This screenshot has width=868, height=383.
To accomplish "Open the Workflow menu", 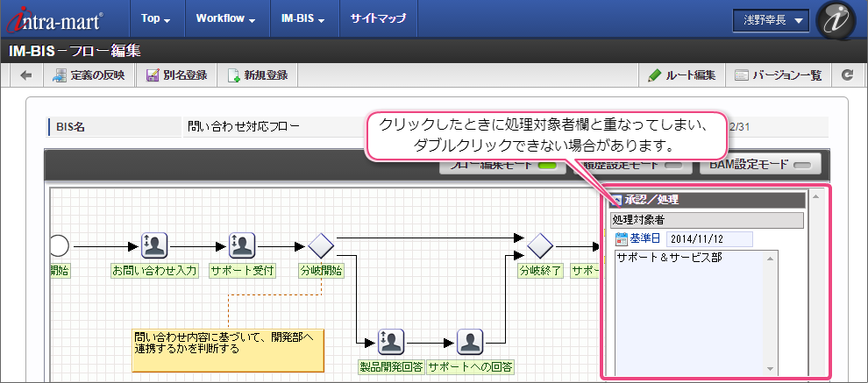I will click(x=226, y=18).
